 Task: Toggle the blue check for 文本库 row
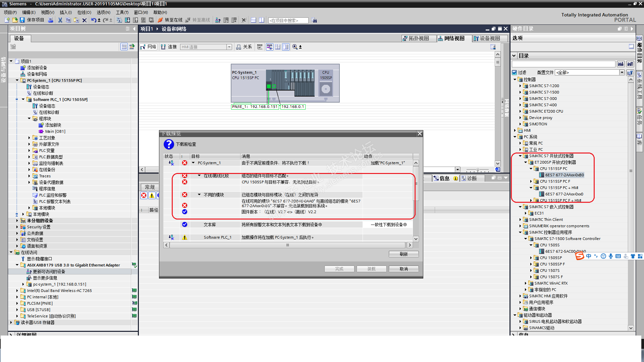(184, 225)
